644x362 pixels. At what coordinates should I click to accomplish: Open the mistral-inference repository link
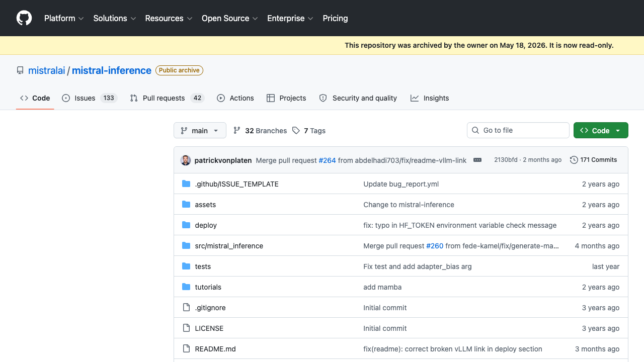(112, 70)
